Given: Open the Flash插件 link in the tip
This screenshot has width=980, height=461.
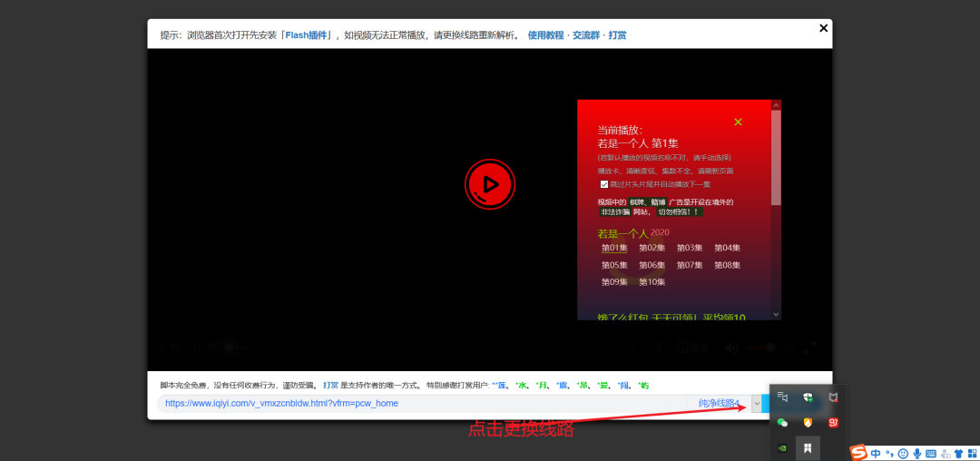Looking at the screenshot, I should 307,35.
